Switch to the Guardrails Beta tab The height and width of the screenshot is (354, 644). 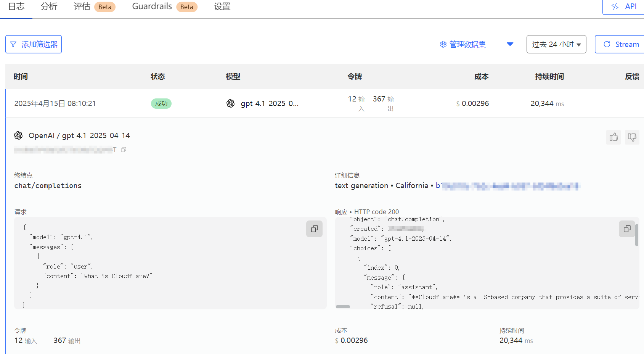coord(152,6)
